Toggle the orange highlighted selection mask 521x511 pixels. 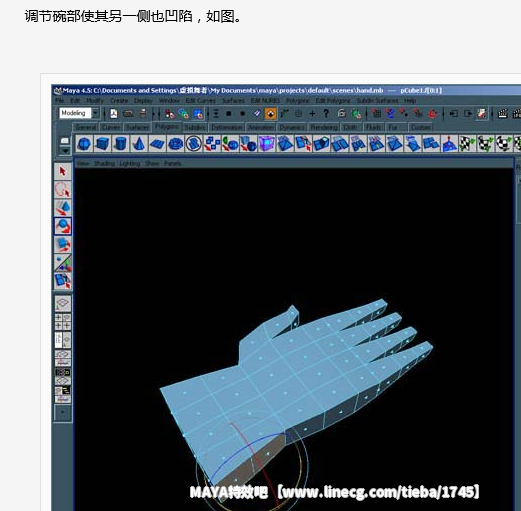click(270, 114)
